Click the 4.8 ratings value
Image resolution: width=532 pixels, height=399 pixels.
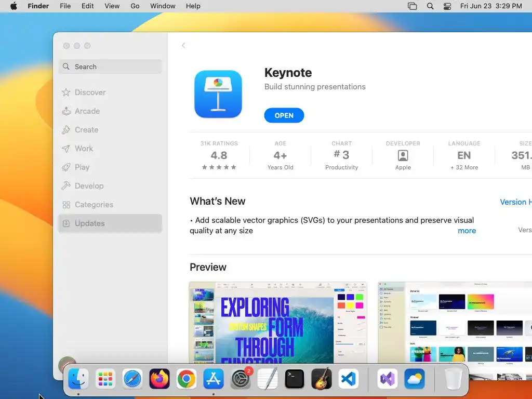[x=219, y=155]
